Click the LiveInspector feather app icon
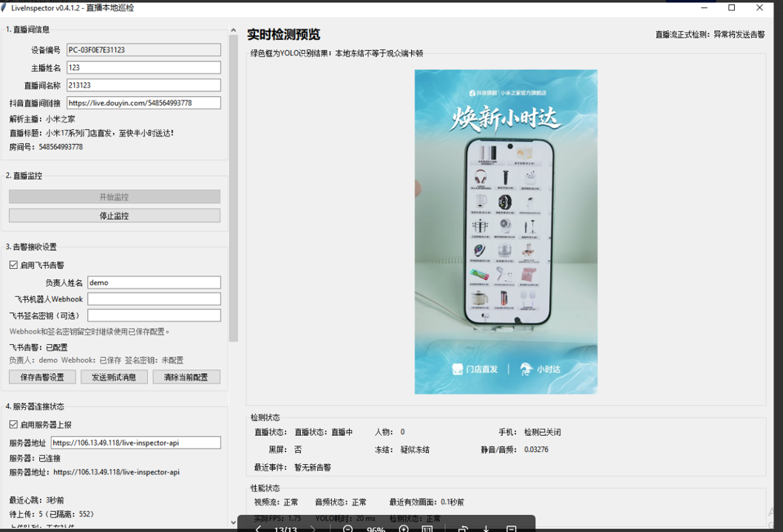Screen dimensions: 783x532 pyautogui.click(x=4, y=7)
